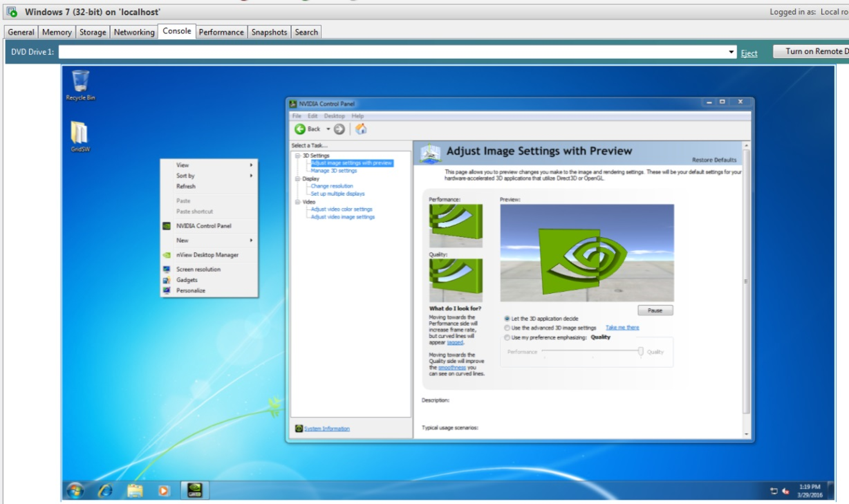The width and height of the screenshot is (849, 504).
Task: Open Screen resolution settings
Action: pyautogui.click(x=198, y=269)
